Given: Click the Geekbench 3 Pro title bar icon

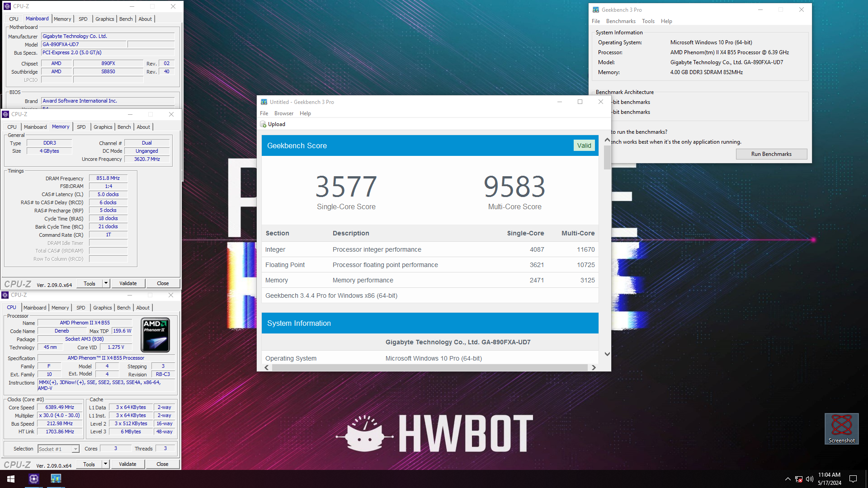Looking at the screenshot, I should coord(596,9).
